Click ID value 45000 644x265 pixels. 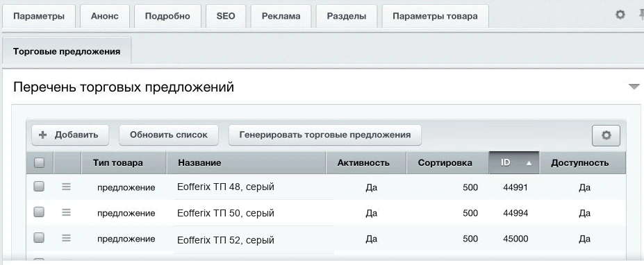click(x=515, y=239)
